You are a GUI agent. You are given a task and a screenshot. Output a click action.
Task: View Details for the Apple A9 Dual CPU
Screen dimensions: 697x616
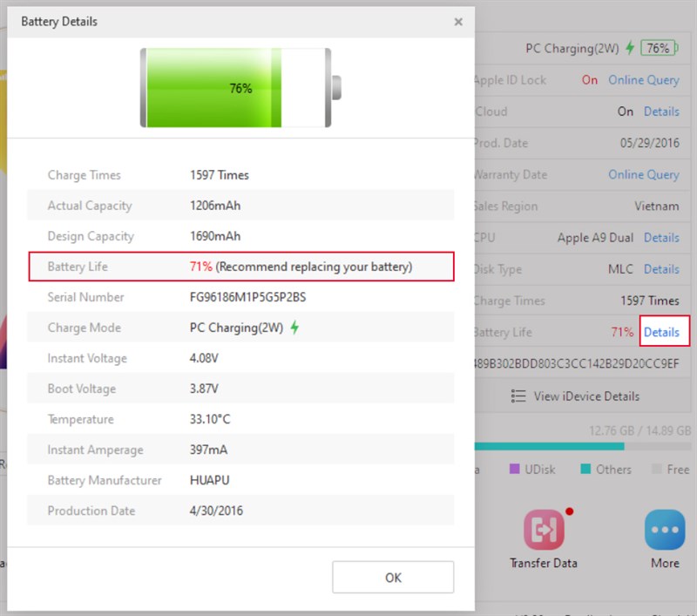661,237
